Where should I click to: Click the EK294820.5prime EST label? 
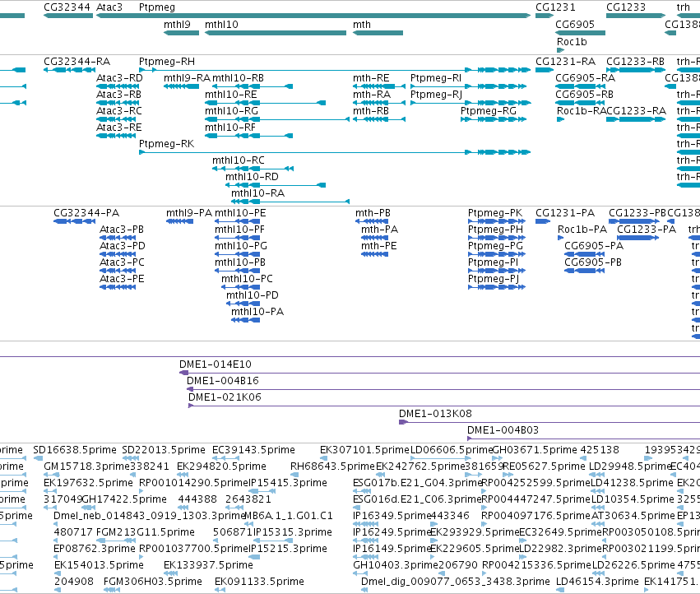pyautogui.click(x=221, y=466)
